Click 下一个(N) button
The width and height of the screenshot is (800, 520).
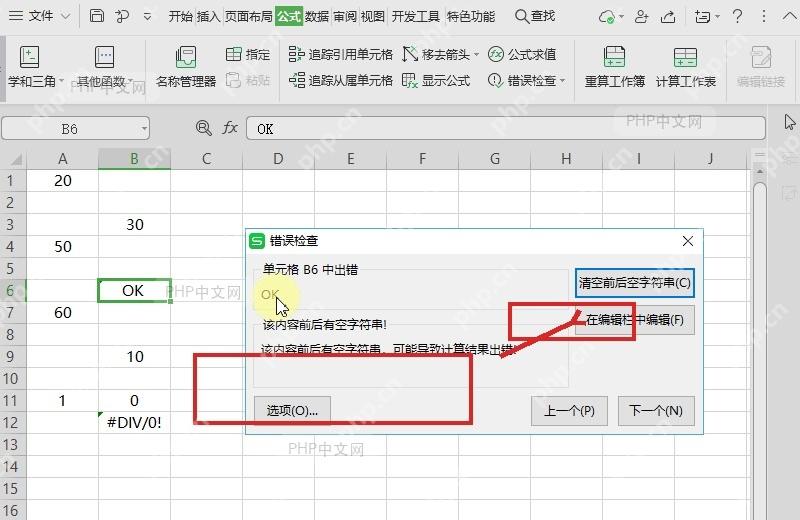pyautogui.click(x=656, y=411)
